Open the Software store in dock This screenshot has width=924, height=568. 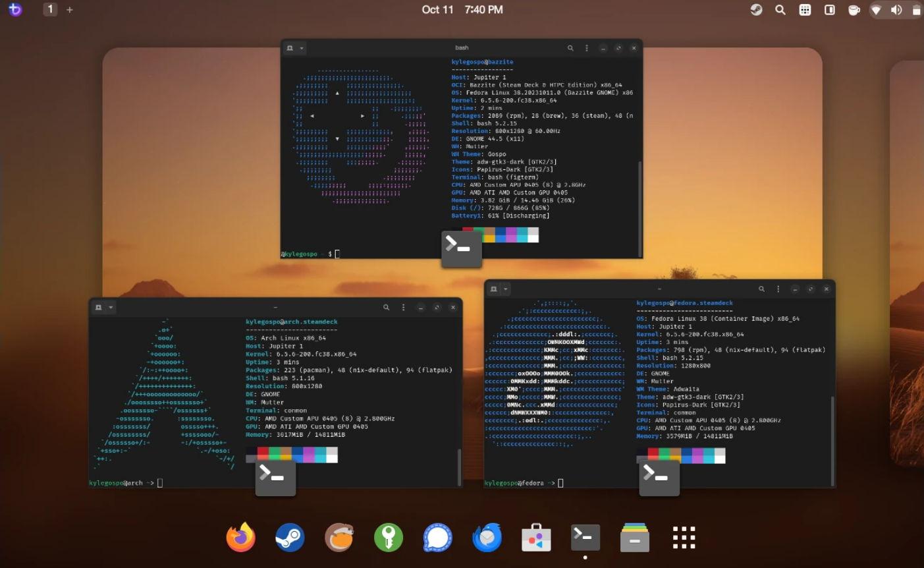coord(536,538)
